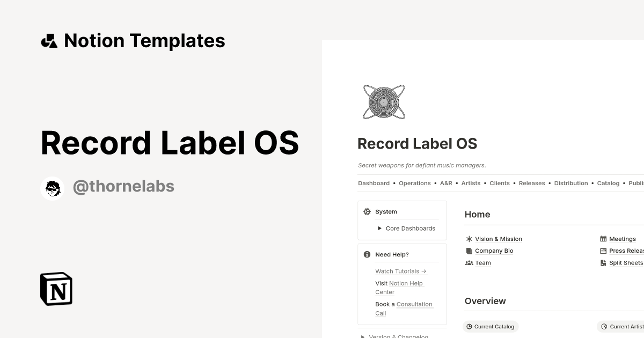
Task: Click the pie chart icon on Current Artists
Action: click(604, 326)
